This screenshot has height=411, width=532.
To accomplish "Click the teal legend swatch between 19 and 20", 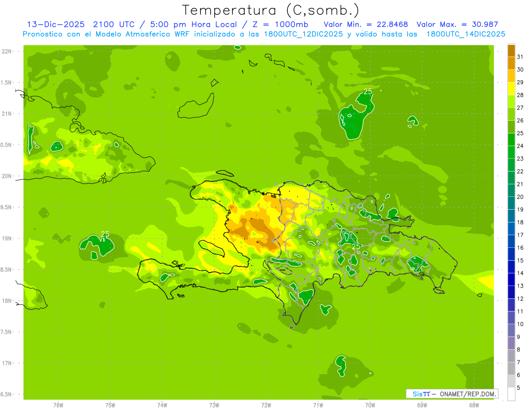I will (511, 203).
